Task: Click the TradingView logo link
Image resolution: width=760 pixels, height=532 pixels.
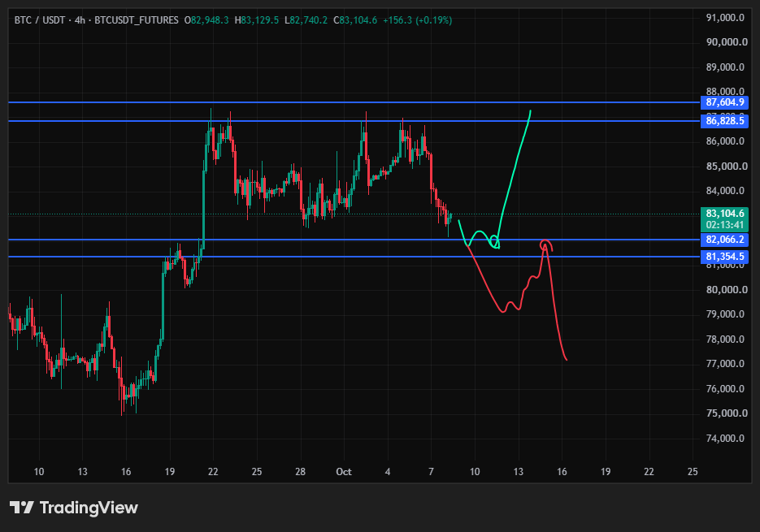Action: [74, 508]
